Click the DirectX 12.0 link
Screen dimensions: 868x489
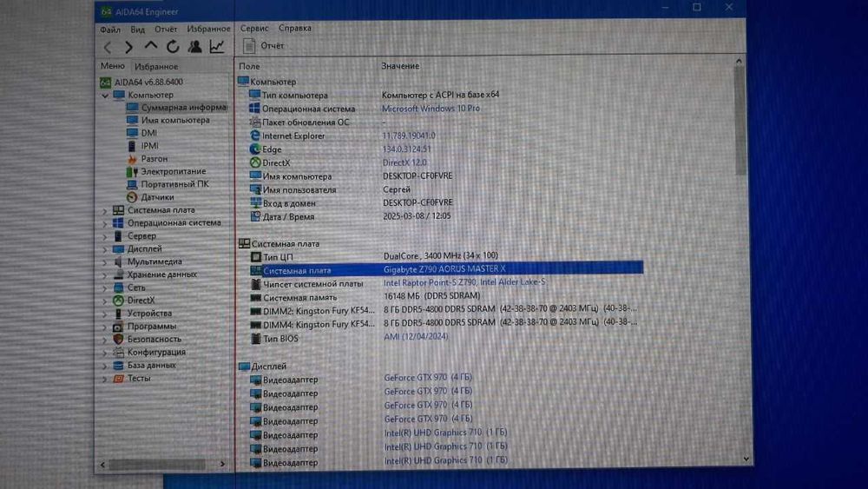(x=404, y=162)
